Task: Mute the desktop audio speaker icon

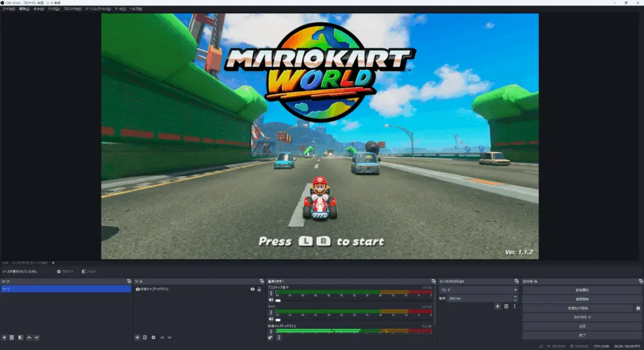Action: (x=270, y=300)
